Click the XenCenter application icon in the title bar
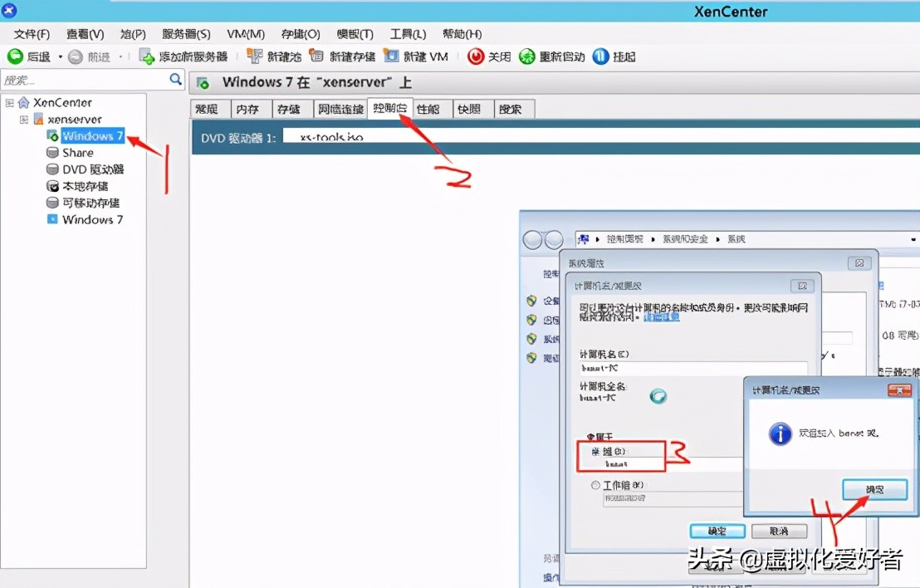The height and width of the screenshot is (588, 920). tap(9, 10)
